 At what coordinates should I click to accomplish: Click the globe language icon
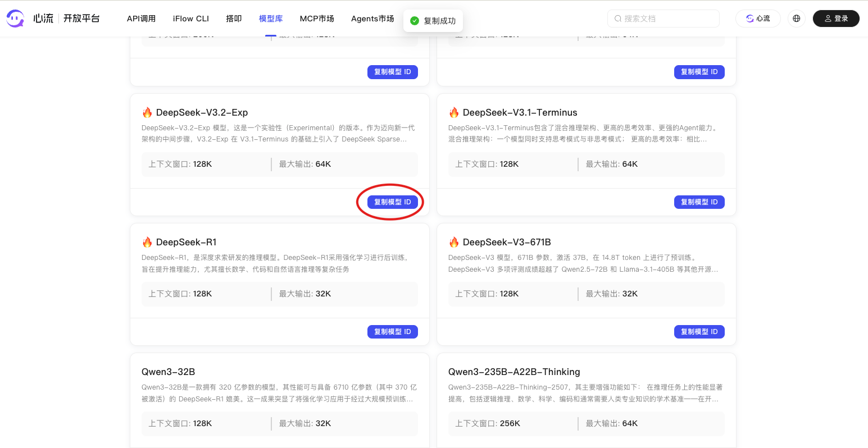[796, 19]
